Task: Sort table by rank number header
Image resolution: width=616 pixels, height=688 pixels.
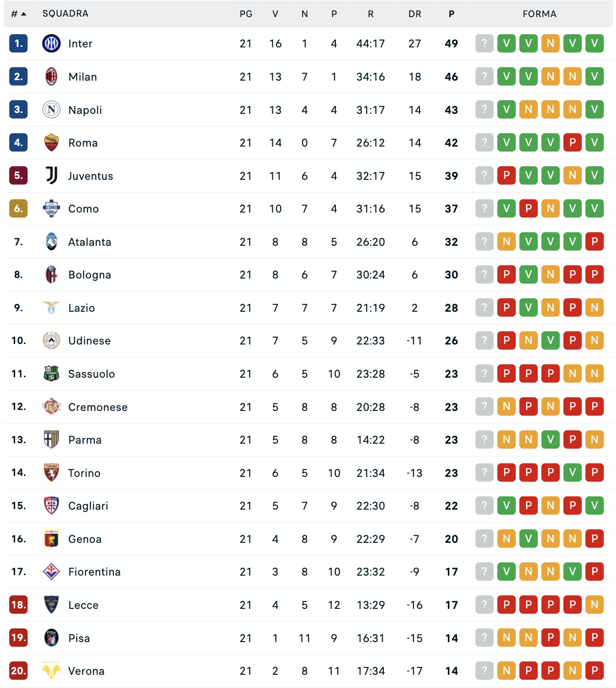Action: point(18,14)
